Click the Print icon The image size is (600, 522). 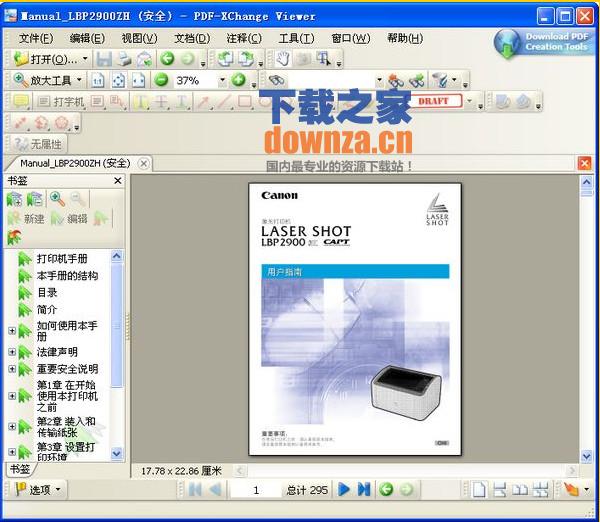[x=124, y=59]
